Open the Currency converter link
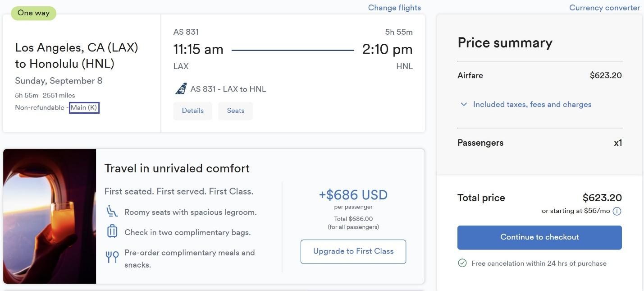644x291 pixels. pos(604,8)
